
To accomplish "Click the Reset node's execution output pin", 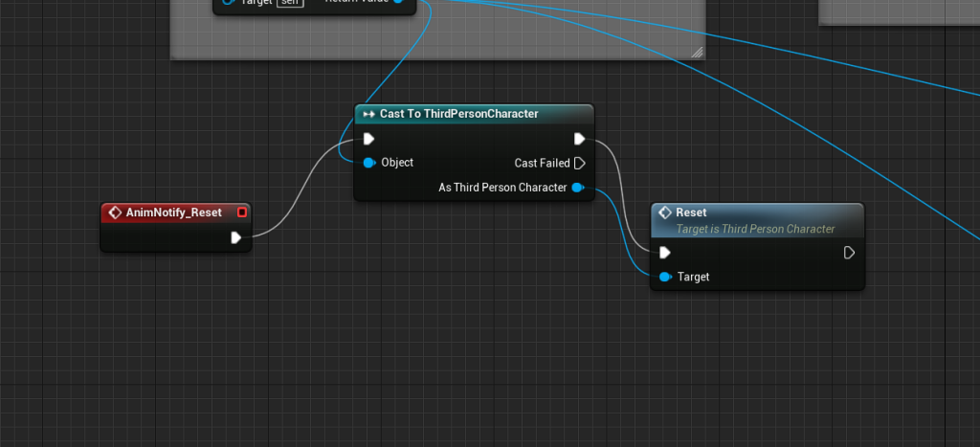I will pos(849,253).
